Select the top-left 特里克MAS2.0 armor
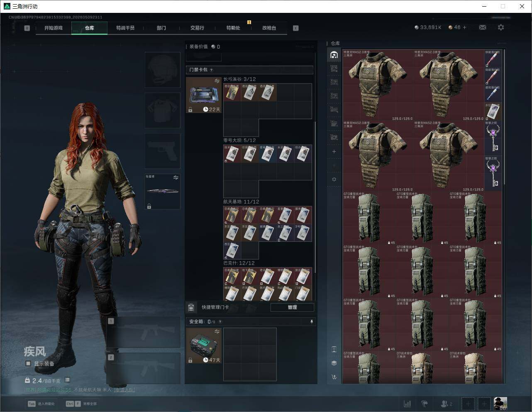532x412 pixels. pos(378,85)
